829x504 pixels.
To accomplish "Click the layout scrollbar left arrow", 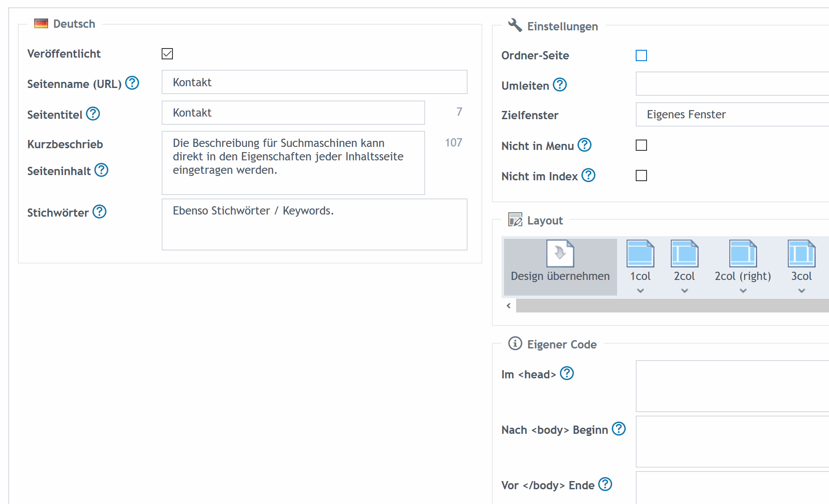I will 509,306.
